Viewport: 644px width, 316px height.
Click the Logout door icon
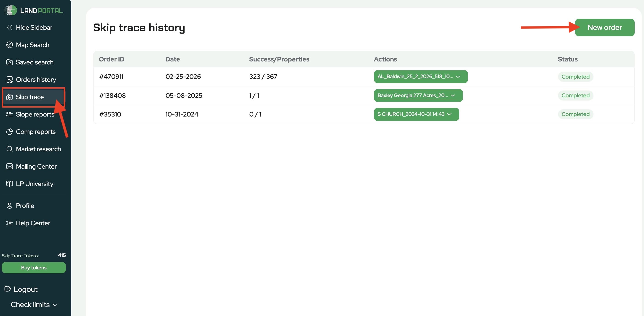(x=8, y=289)
